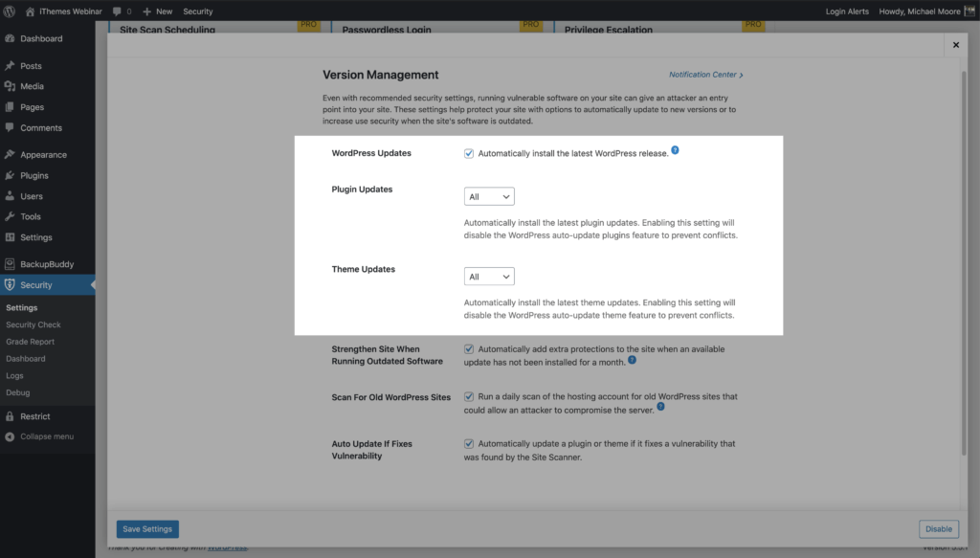This screenshot has height=558, width=980.
Task: Open iThemes Webinar home icon
Action: [30, 11]
